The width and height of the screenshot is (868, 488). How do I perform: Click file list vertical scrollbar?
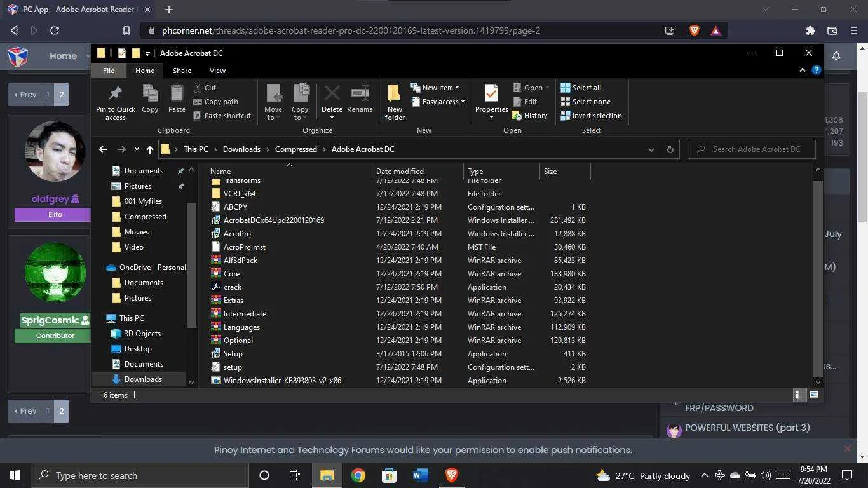[x=818, y=278]
